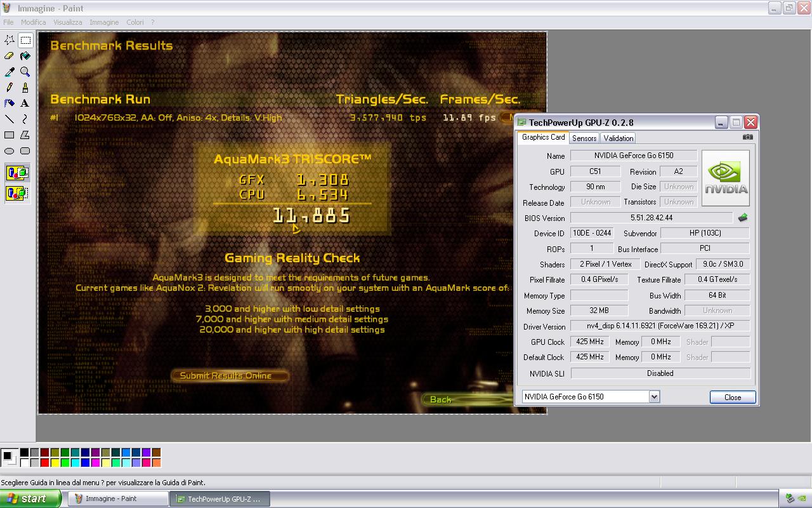The image size is (812, 508).
Task: Open the Windows start menu
Action: point(30,498)
